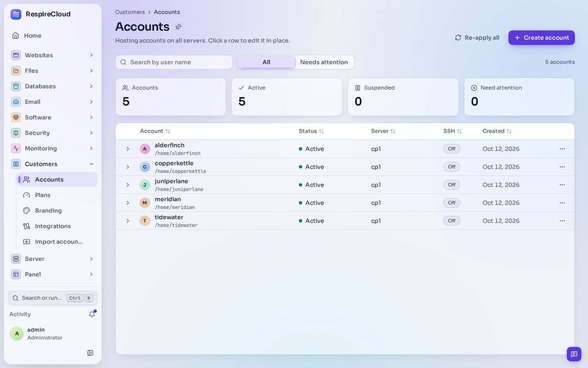Image resolution: width=588 pixels, height=368 pixels.
Task: Expand the alderfinch account row
Action: tap(128, 149)
